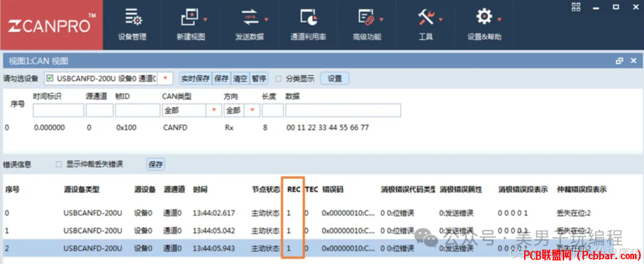Focus the 长度 filter field

tap(273, 110)
